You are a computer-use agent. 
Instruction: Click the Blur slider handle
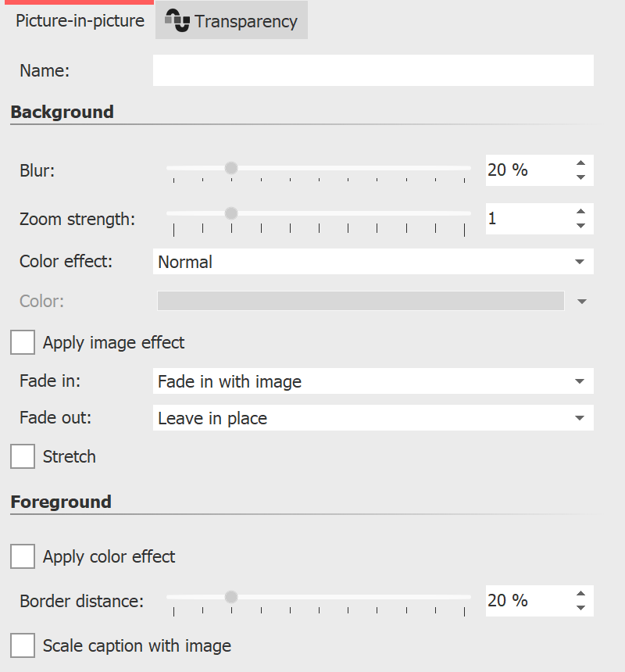231,167
